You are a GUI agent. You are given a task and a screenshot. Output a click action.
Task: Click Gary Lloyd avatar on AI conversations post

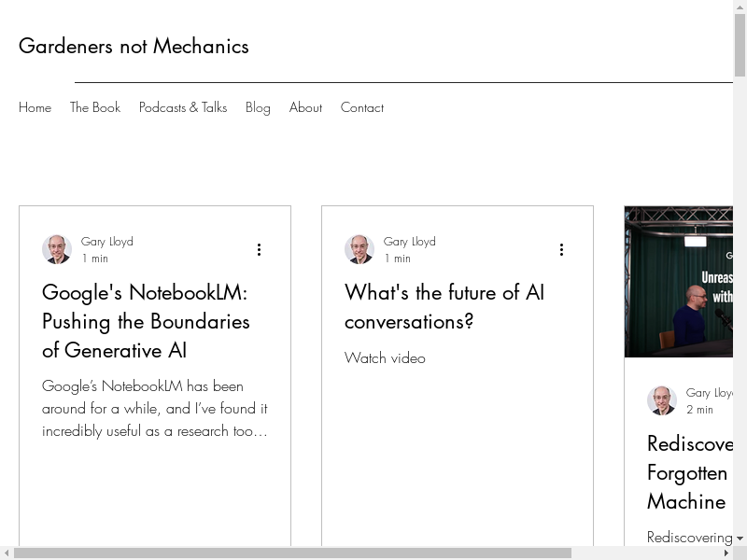(359, 249)
